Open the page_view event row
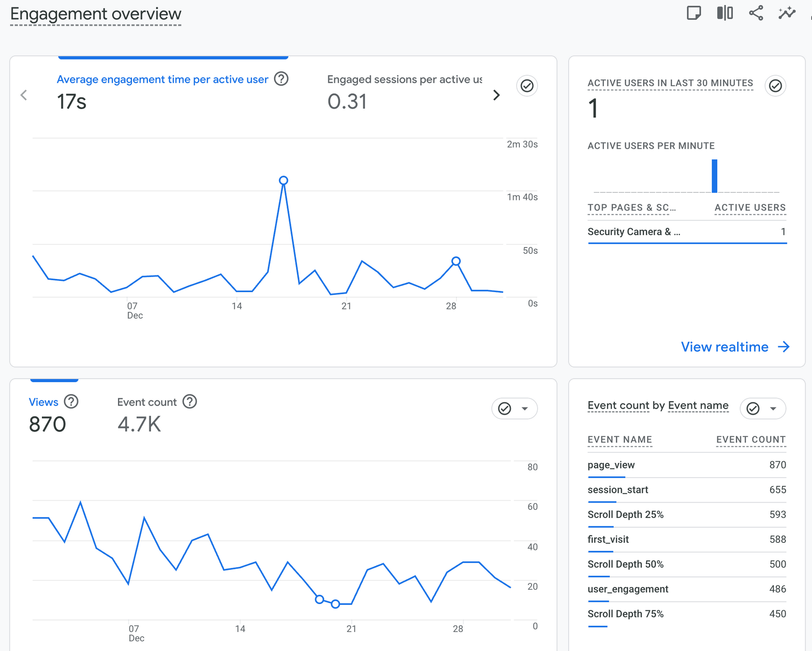 pyautogui.click(x=611, y=465)
